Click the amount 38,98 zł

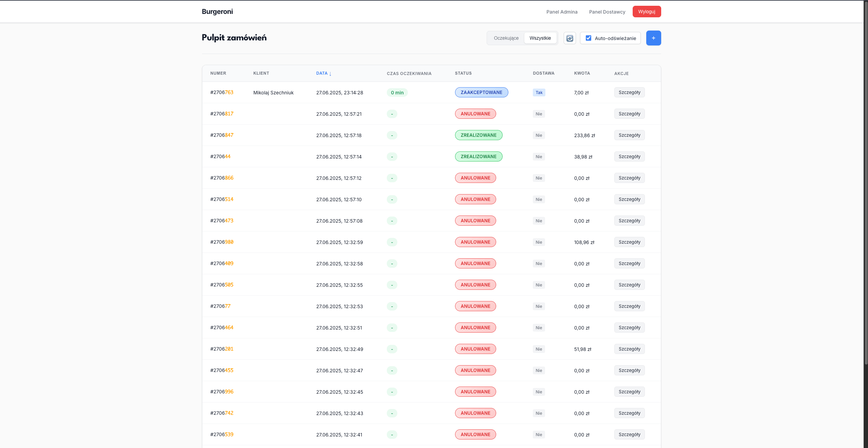(583, 157)
